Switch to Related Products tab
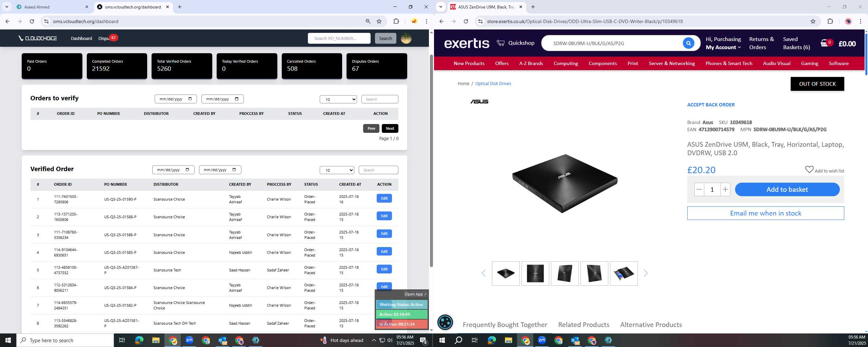Viewport: 868px width, 347px height. pos(584,325)
